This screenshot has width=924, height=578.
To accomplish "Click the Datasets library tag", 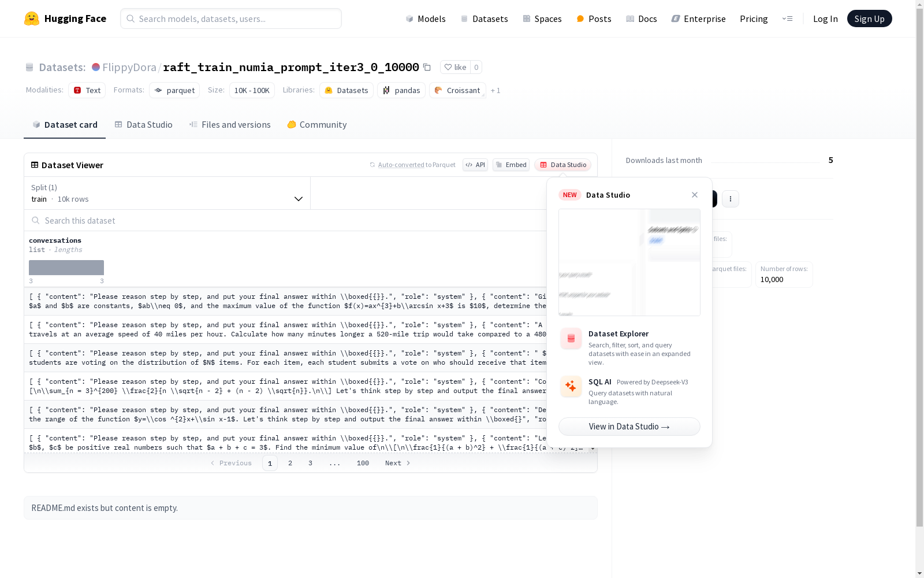I will (346, 90).
